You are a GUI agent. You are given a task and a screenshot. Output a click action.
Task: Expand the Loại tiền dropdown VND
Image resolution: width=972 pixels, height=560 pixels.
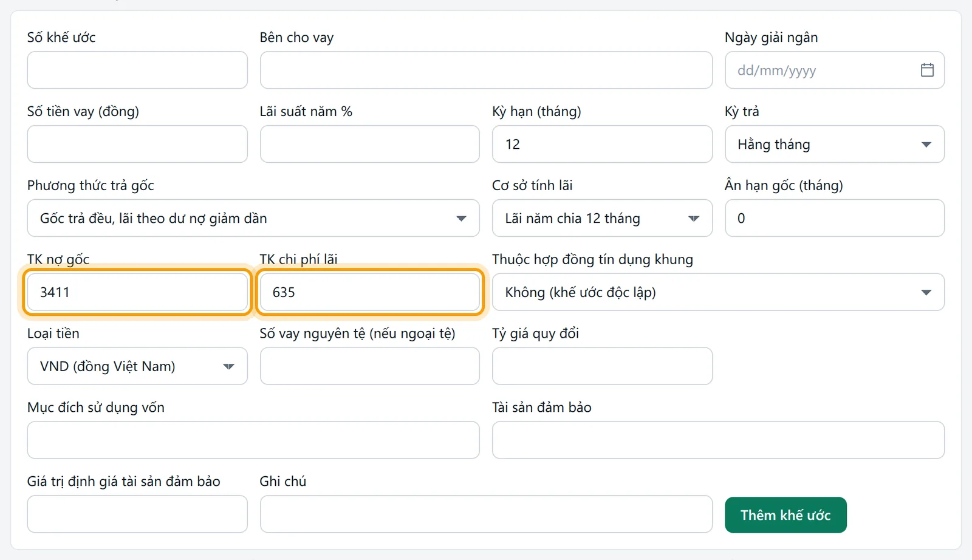pos(137,366)
